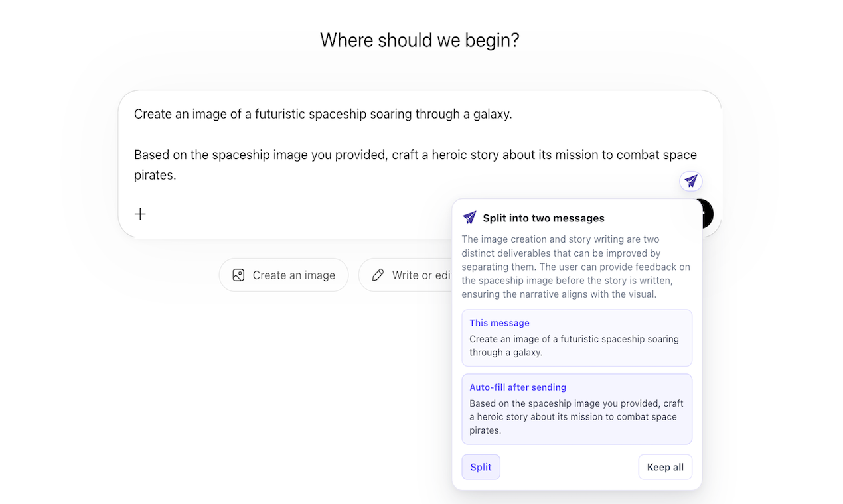This screenshot has height=504, width=843.
Task: Click the word pirates in the prompt
Action: point(155,176)
